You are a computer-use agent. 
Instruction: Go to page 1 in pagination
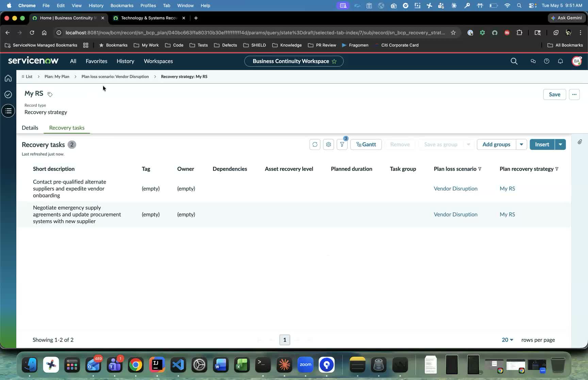pyautogui.click(x=285, y=340)
